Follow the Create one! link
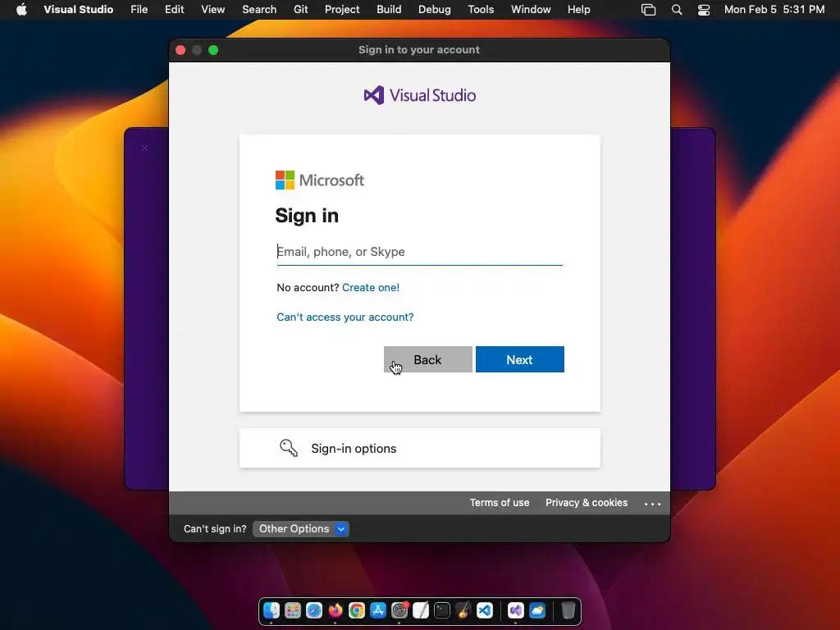 pyautogui.click(x=371, y=287)
